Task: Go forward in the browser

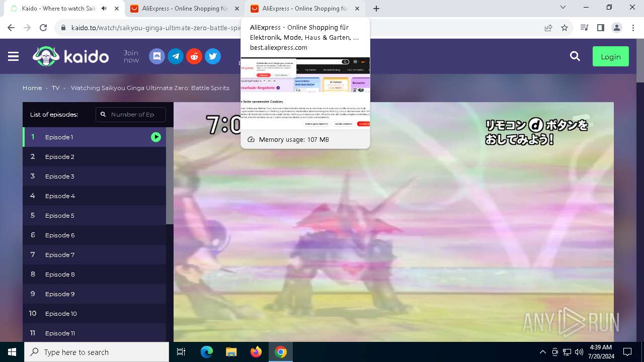Action: 27,28
